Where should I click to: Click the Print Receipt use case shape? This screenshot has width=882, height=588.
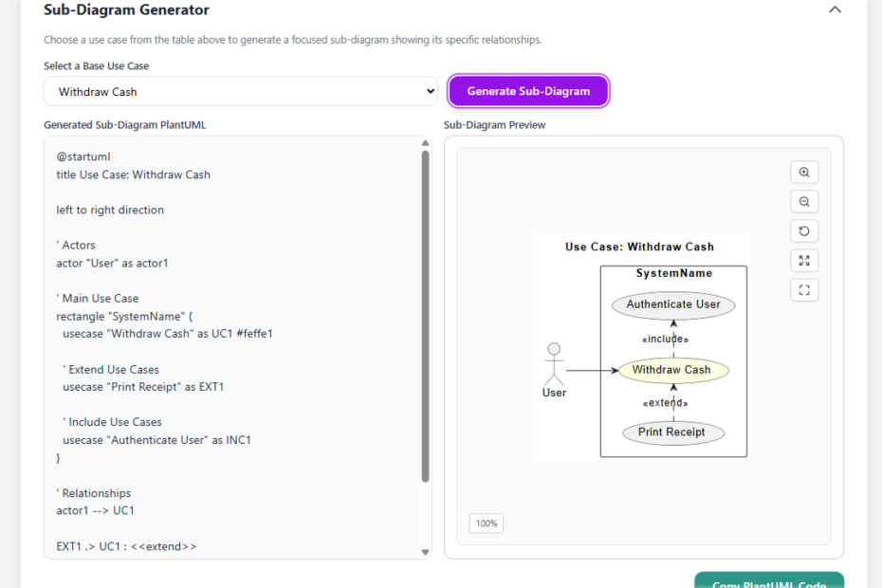(x=672, y=432)
